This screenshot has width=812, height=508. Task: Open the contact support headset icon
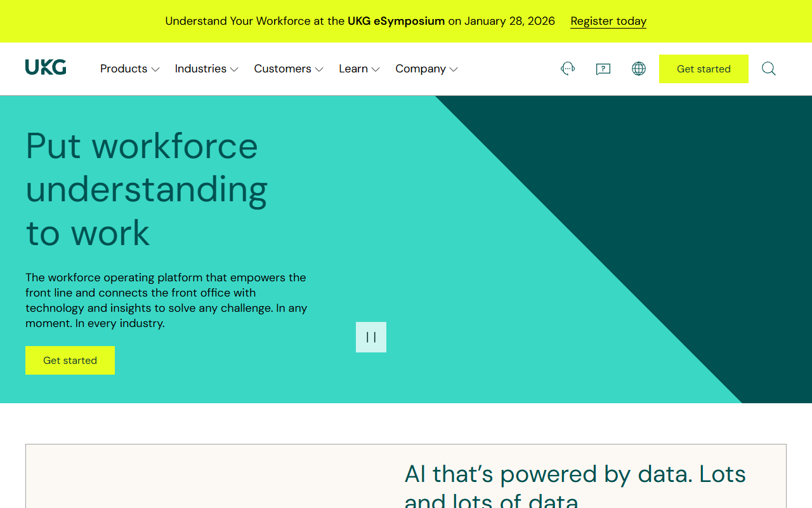point(568,69)
